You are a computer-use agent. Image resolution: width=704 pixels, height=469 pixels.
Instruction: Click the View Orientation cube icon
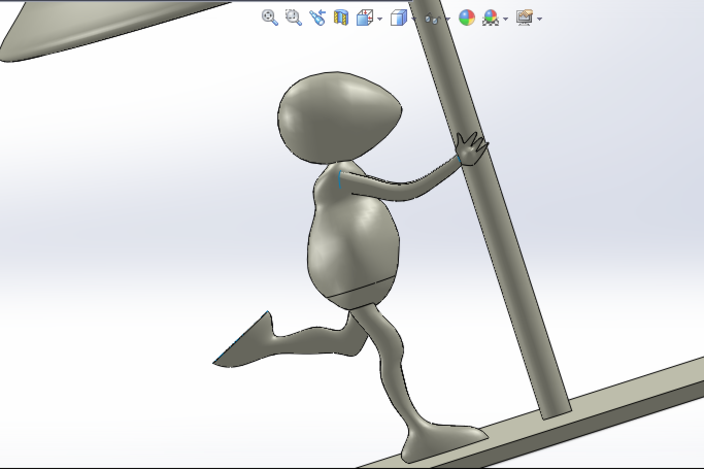tap(364, 17)
